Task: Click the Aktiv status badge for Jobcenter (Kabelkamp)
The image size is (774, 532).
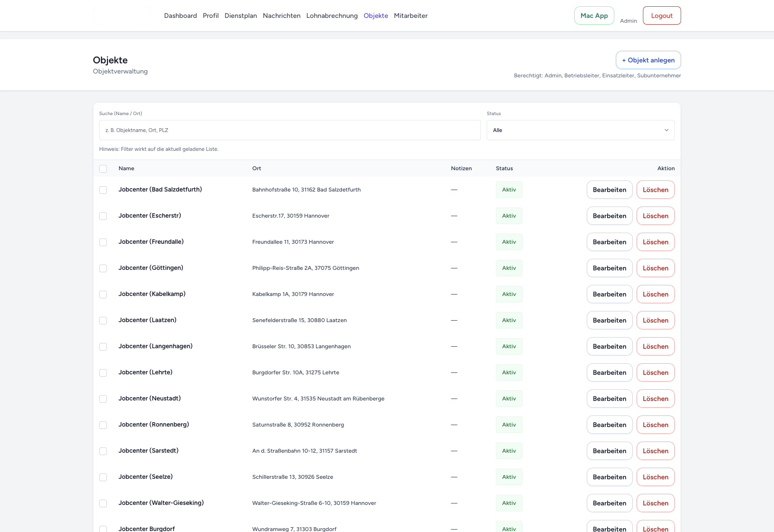Action: pos(509,294)
